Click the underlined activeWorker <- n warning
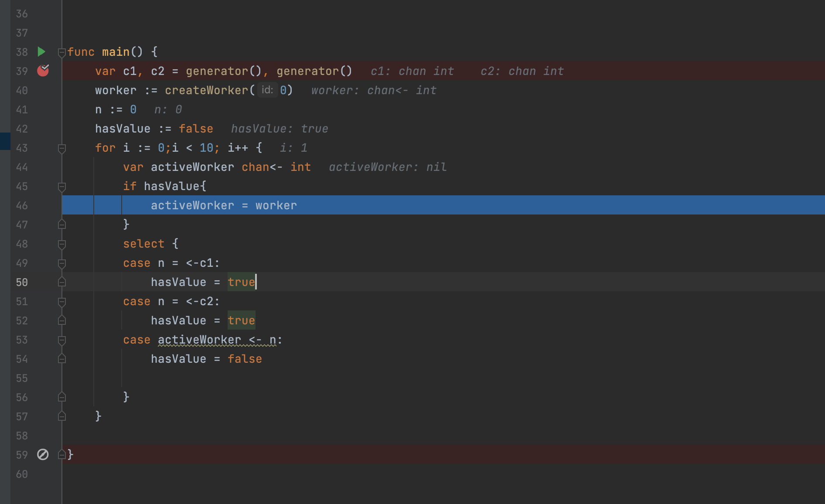Image resolution: width=825 pixels, height=504 pixels. 217,340
